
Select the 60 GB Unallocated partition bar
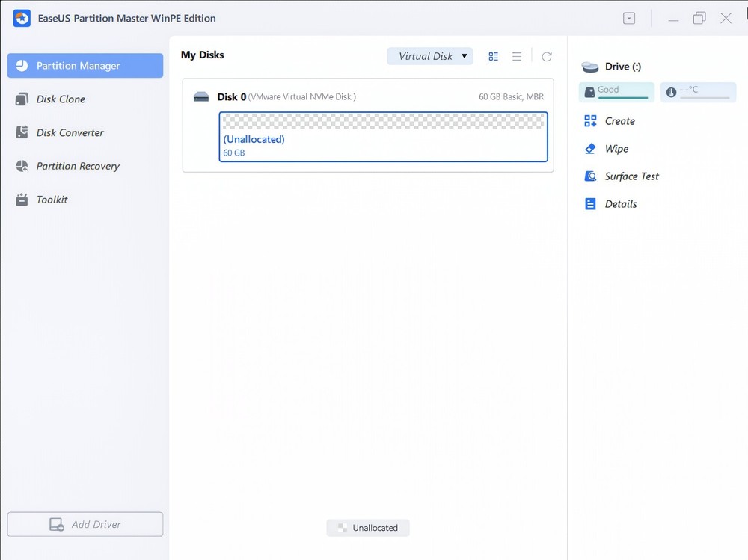[383, 137]
